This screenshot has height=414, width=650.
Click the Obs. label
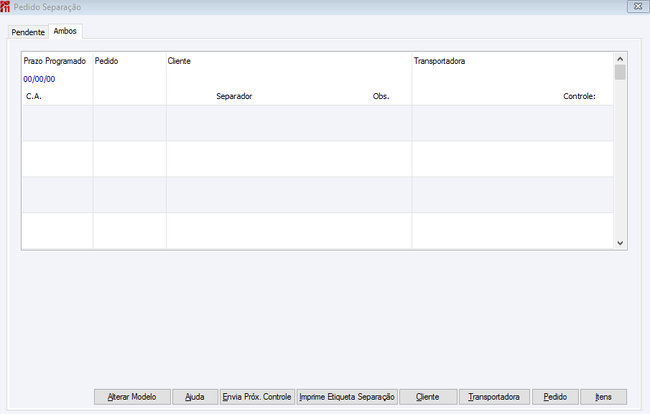[381, 96]
